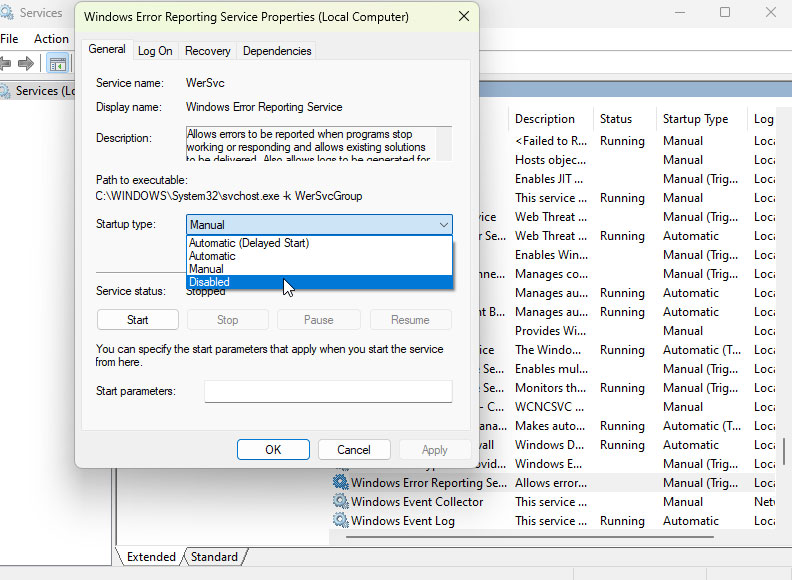
Task: Click the Cancel button
Action: (x=354, y=450)
